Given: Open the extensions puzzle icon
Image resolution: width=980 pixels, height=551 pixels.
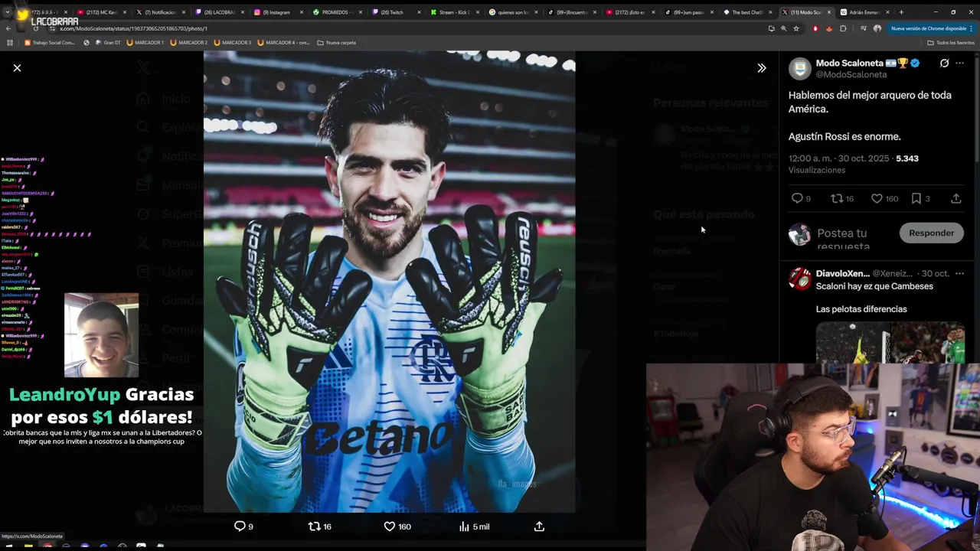Looking at the screenshot, I should point(843,28).
